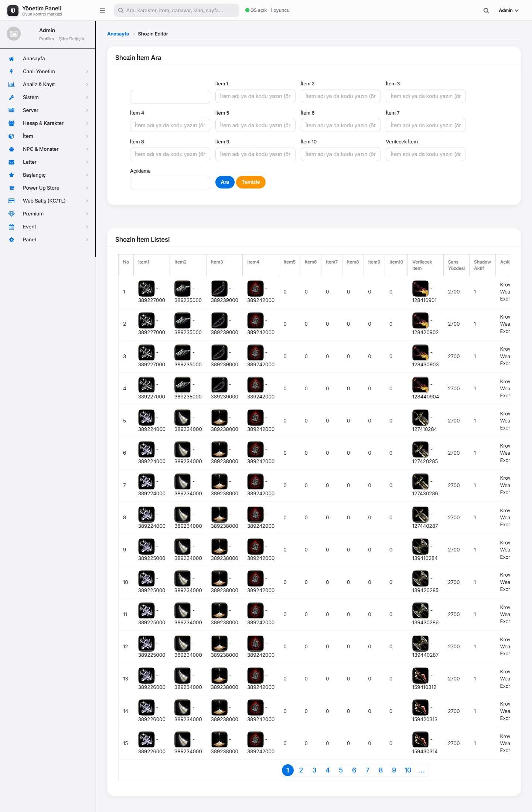The width and height of the screenshot is (532, 812).
Task: Expand the Letter submenu chevron
Action: (87, 162)
